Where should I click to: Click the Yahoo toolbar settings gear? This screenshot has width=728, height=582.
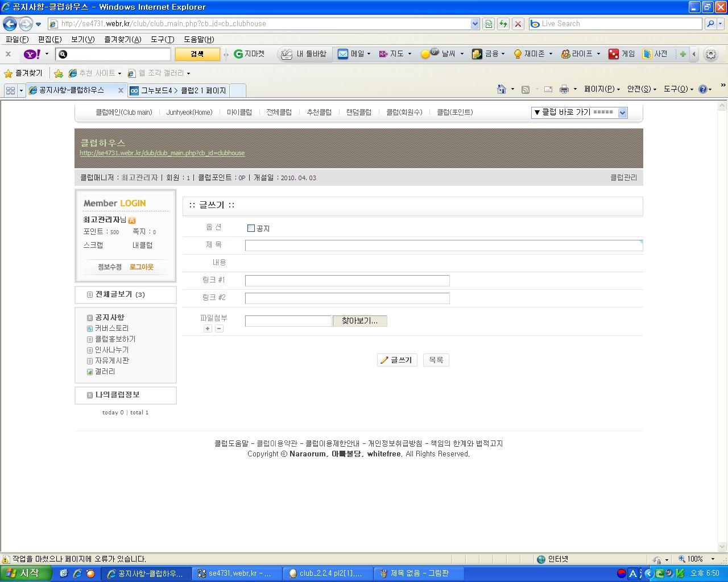710,54
